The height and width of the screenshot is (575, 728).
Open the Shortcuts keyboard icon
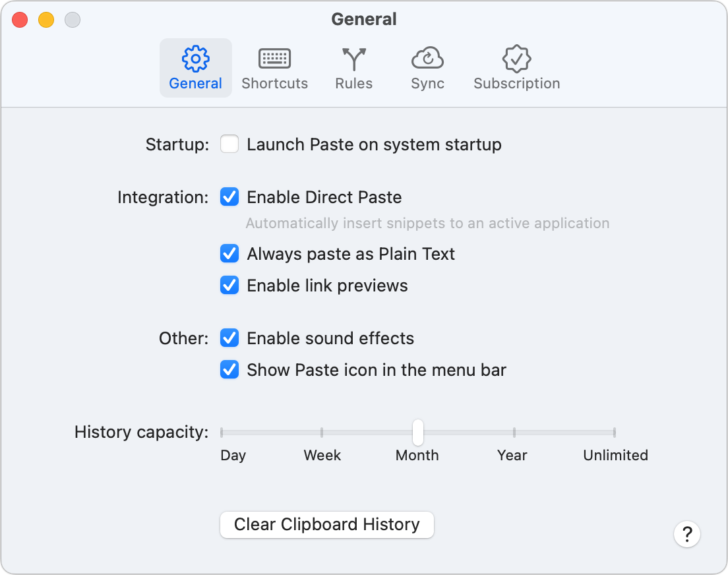click(274, 59)
